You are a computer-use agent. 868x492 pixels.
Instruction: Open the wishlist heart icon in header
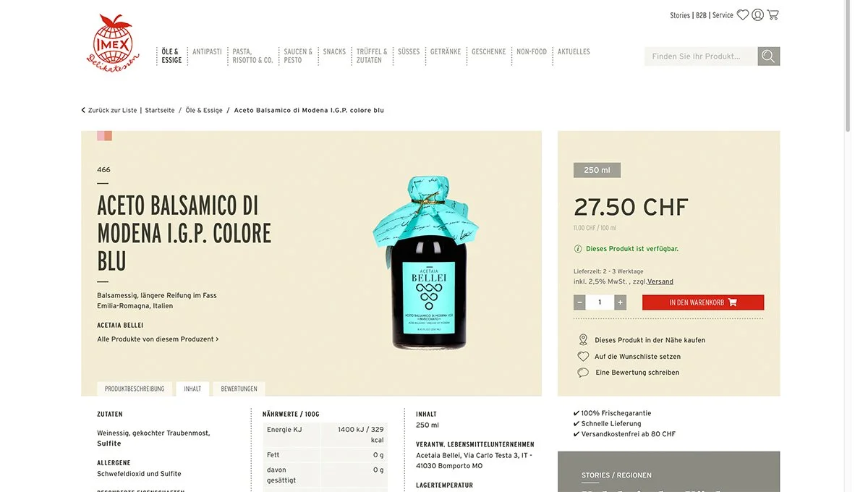tap(743, 14)
